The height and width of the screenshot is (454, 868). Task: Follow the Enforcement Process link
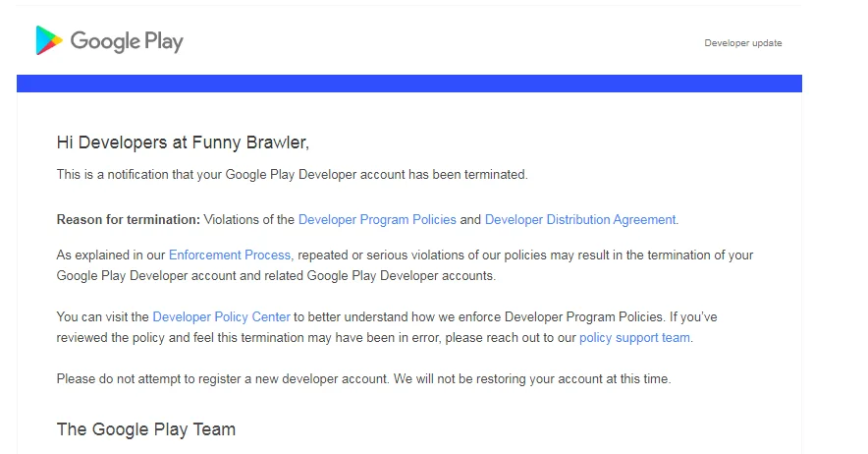click(230, 255)
